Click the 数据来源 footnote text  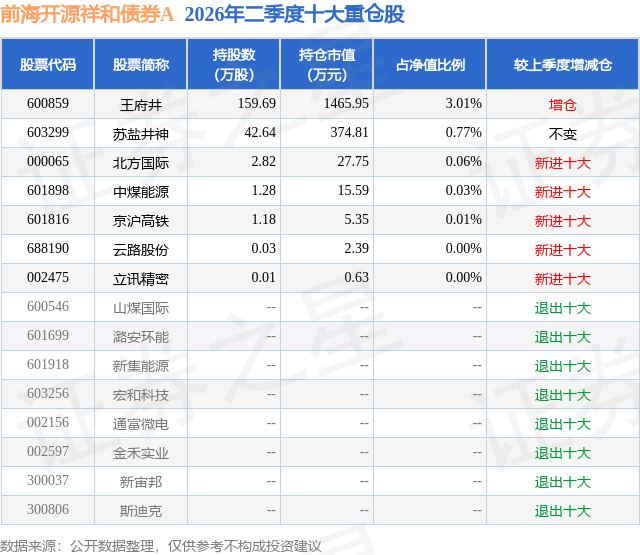tap(161, 546)
